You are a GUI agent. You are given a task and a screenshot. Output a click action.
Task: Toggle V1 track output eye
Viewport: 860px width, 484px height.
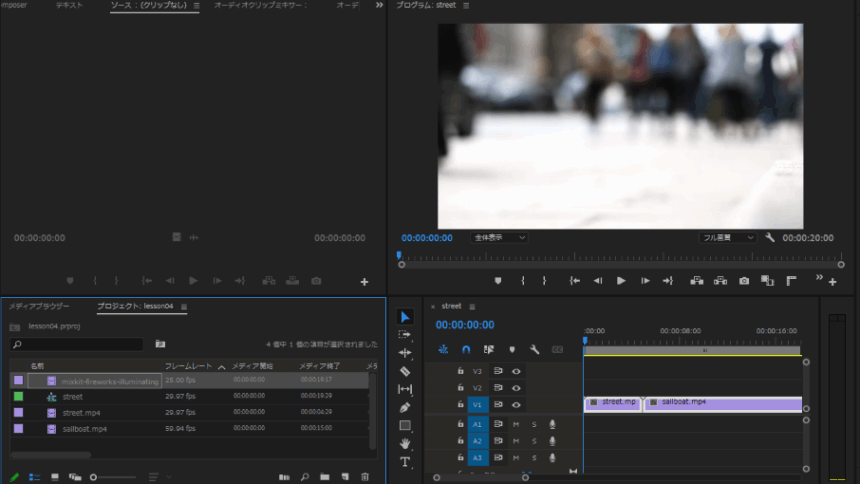pos(516,405)
